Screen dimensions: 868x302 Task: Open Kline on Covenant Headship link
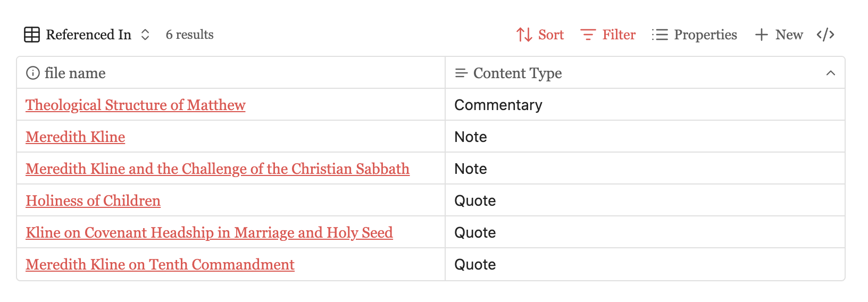click(209, 232)
